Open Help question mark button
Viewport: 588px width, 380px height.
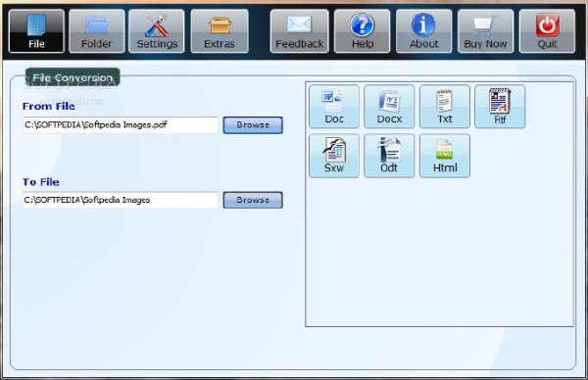[x=363, y=31]
